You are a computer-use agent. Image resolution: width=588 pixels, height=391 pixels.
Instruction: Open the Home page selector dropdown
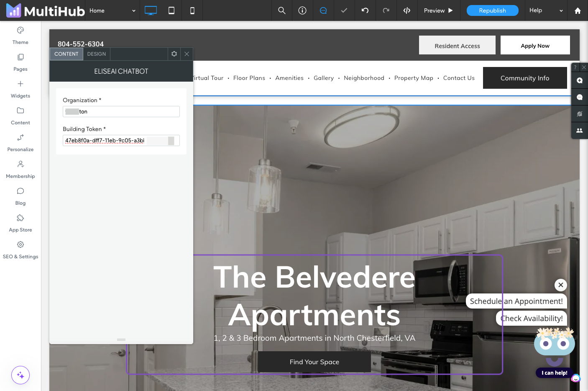[x=112, y=10]
